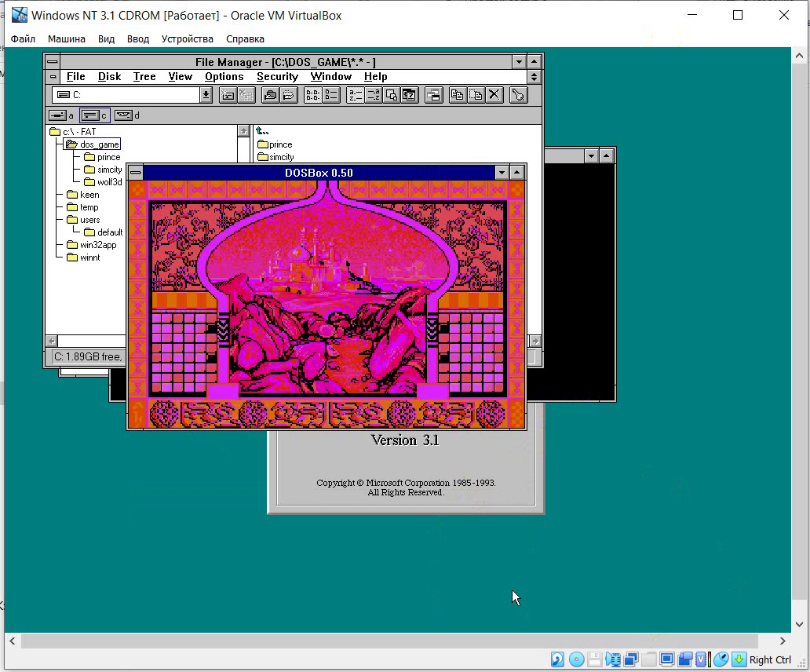
Task: Click the Share As toolbar icon
Action: (270, 95)
